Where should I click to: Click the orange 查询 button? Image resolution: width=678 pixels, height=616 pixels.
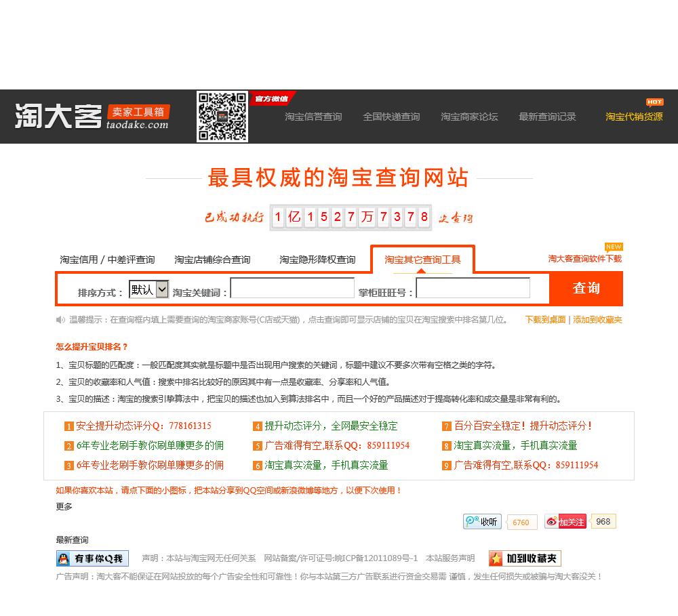click(586, 288)
